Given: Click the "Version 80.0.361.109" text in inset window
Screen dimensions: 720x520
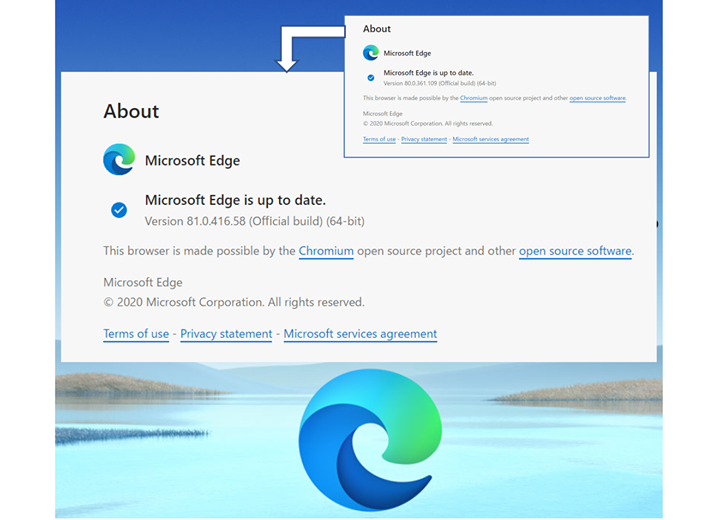Looking at the screenshot, I should (410, 83).
